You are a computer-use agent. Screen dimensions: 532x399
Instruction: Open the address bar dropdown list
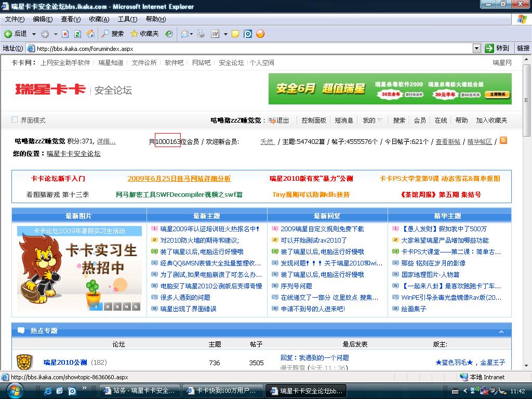coord(477,48)
